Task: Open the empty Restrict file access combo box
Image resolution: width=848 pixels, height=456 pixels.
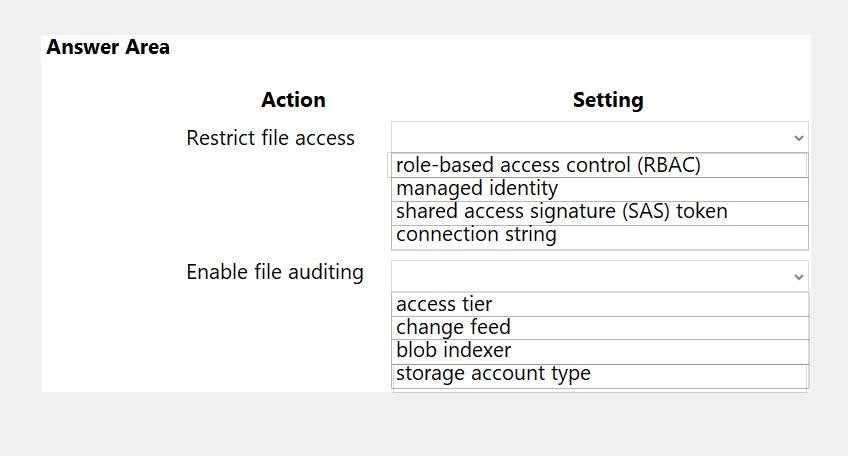Action: pos(600,137)
